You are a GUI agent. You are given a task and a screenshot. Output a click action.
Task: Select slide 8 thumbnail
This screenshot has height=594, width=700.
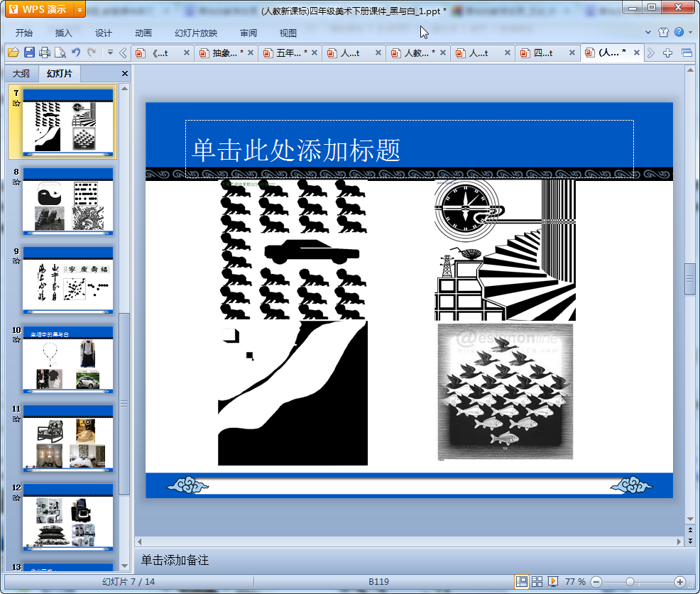68,202
